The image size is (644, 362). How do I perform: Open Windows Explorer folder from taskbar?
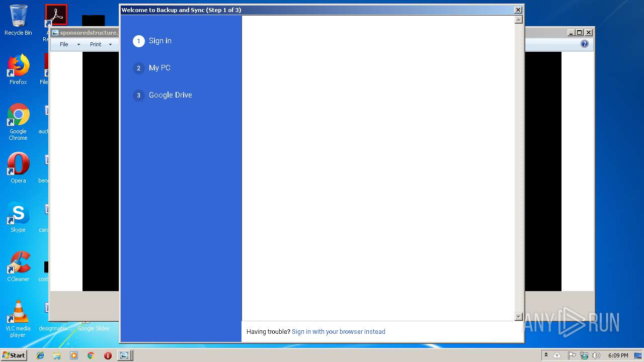coord(57,355)
